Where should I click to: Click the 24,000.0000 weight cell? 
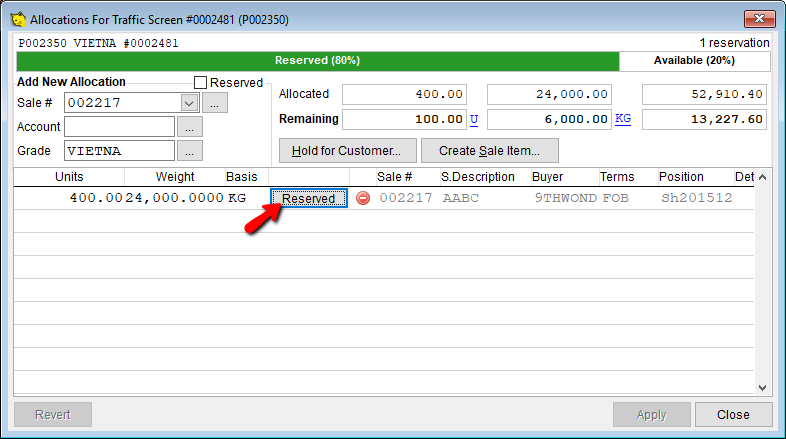[174, 198]
